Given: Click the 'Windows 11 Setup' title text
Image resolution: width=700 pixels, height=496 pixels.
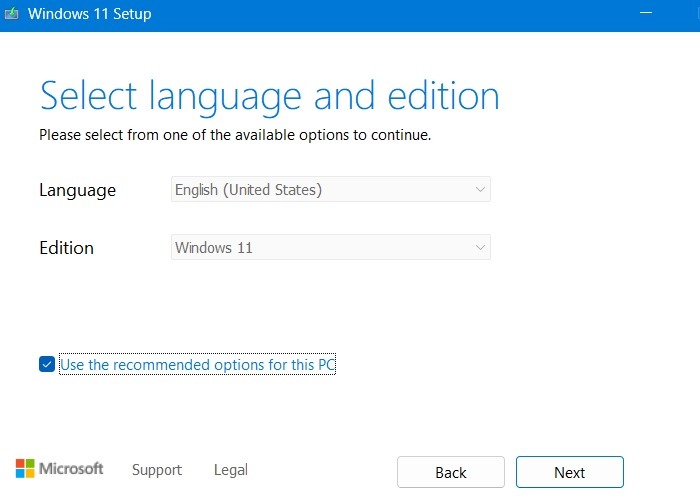Looking at the screenshot, I should coord(90,14).
